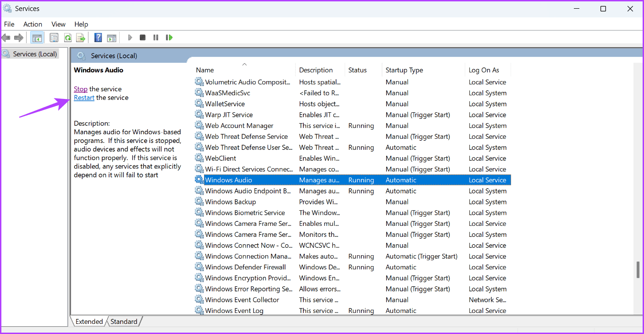The height and width of the screenshot is (334, 644).
Task: Open the File menu
Action: tap(9, 24)
